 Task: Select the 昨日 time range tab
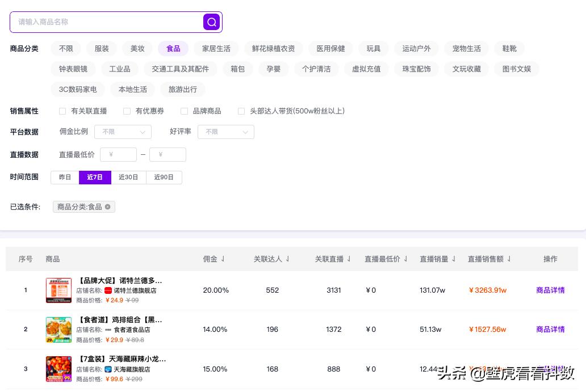(65, 177)
